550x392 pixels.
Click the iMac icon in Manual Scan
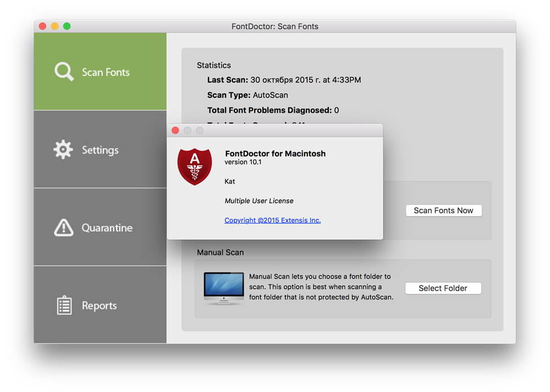point(224,288)
